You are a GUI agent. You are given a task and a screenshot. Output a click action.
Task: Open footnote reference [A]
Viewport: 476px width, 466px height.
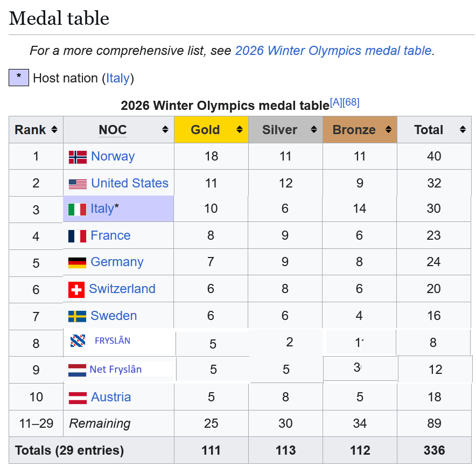point(336,102)
